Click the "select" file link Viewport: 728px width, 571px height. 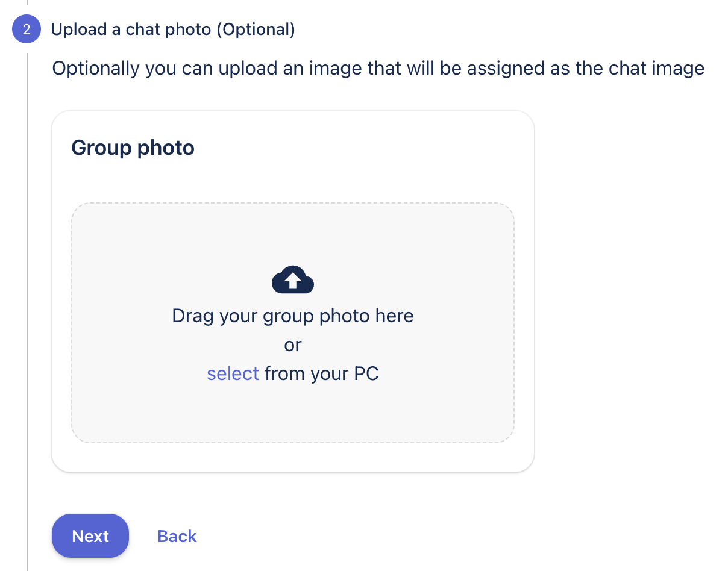233,373
